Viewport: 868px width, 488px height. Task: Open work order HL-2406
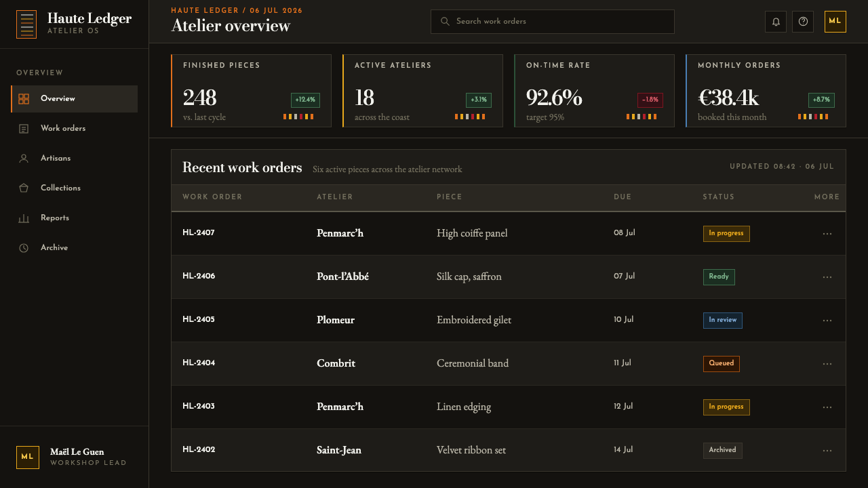click(x=199, y=277)
